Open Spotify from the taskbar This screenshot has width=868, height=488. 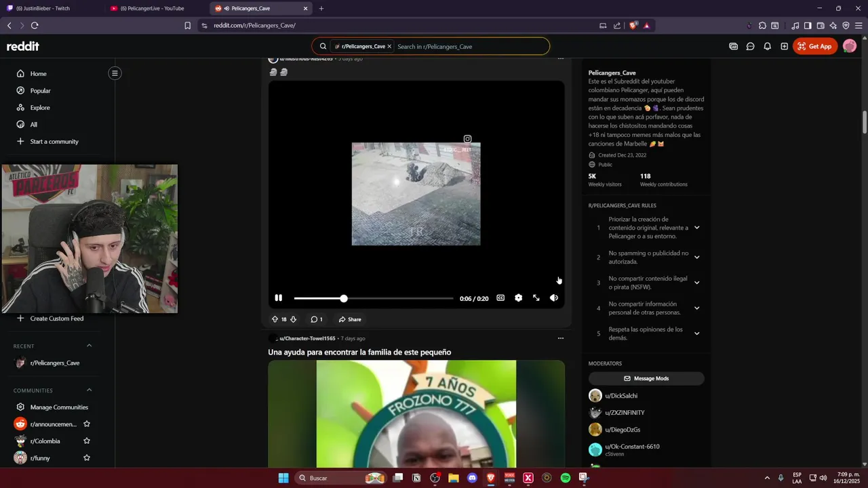coord(565,478)
